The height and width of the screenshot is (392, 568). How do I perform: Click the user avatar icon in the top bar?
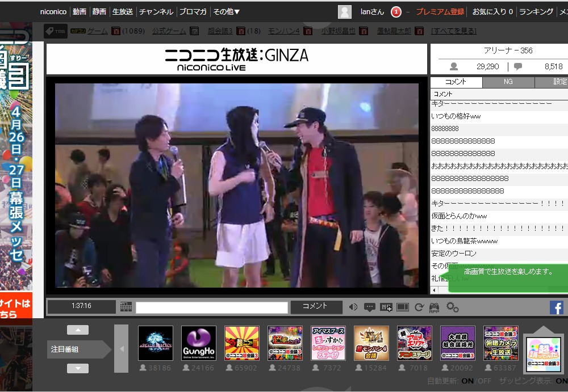click(x=345, y=12)
